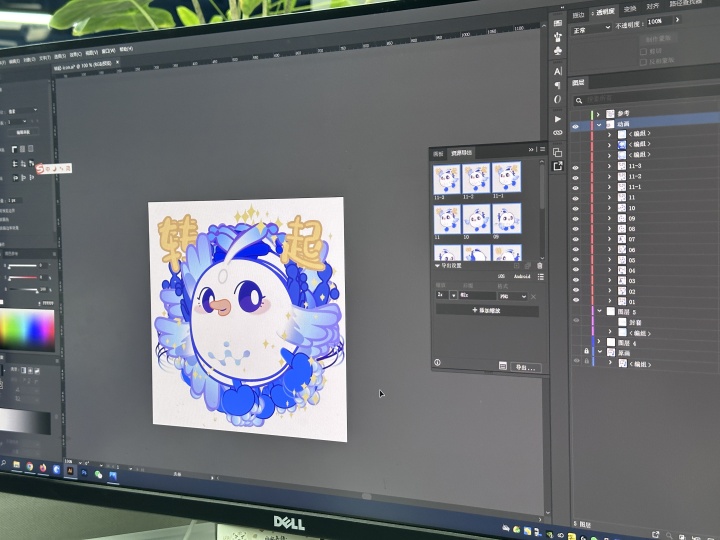Click the info icon in Asset Export
The image size is (720, 540).
[x=437, y=362]
